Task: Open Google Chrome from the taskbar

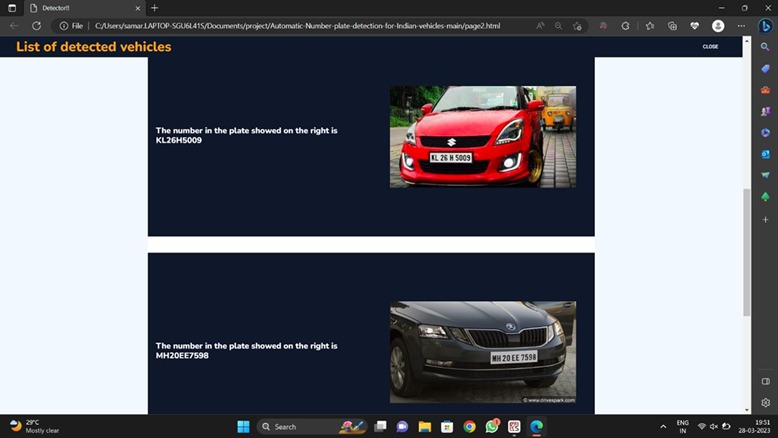Action: [469, 427]
